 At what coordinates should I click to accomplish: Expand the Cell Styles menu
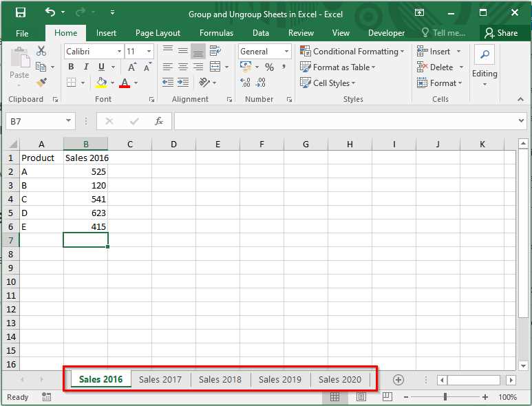328,83
